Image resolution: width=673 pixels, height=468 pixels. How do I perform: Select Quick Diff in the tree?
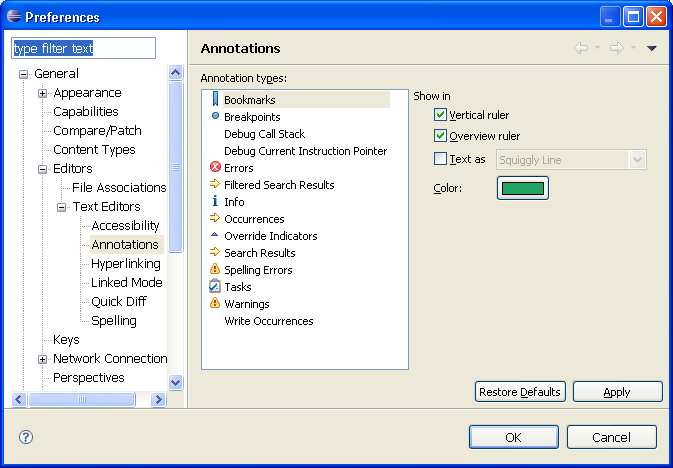point(119,301)
